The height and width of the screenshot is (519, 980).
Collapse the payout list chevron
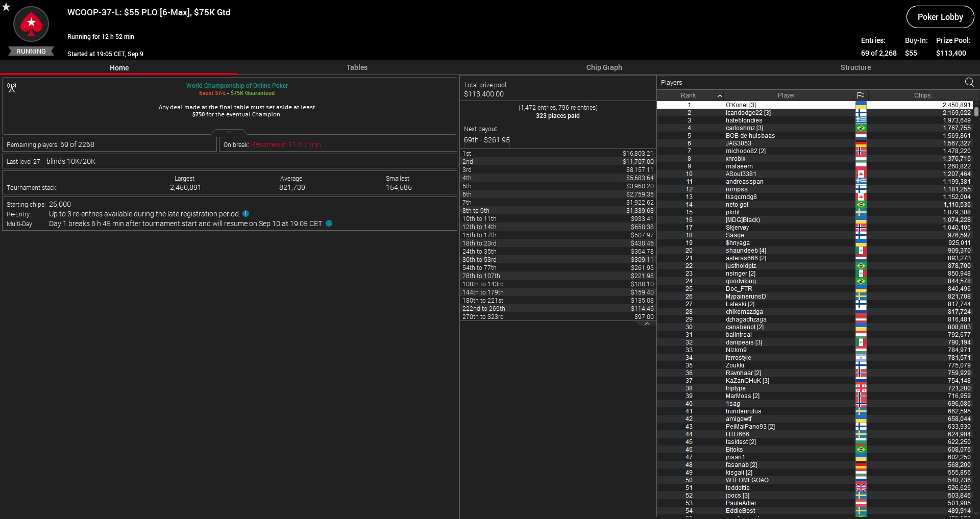(x=647, y=324)
